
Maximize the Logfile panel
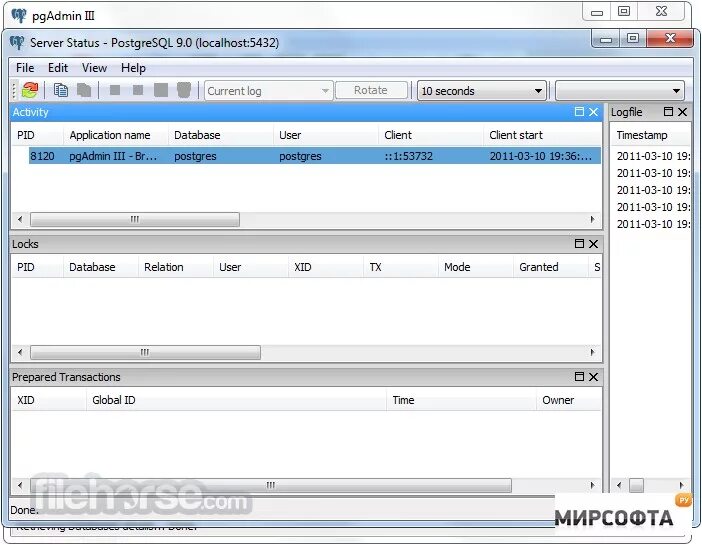click(x=668, y=112)
